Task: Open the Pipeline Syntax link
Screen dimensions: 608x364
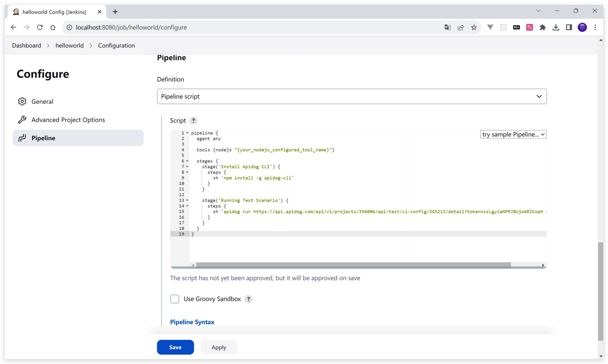Action: pyautogui.click(x=192, y=322)
